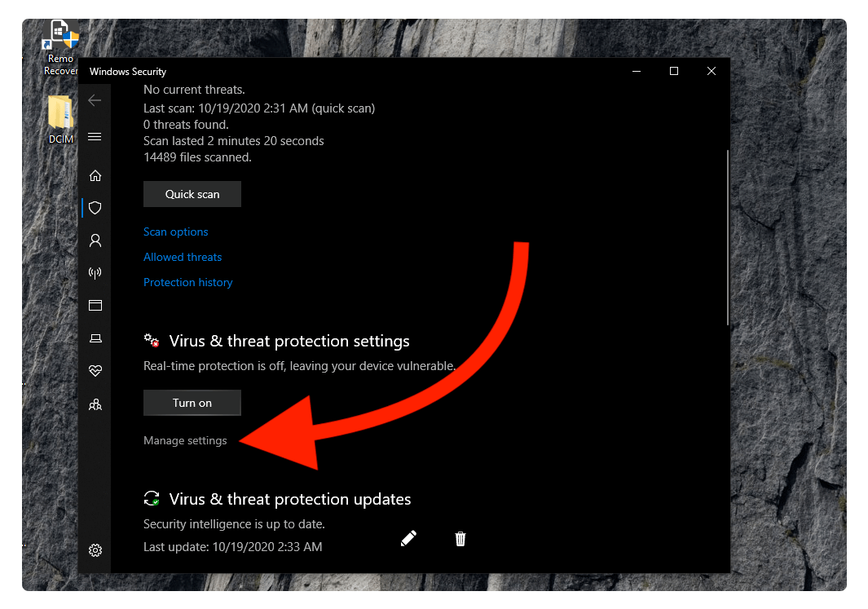Open Scan options link
The width and height of the screenshot is (868, 609).
point(175,232)
